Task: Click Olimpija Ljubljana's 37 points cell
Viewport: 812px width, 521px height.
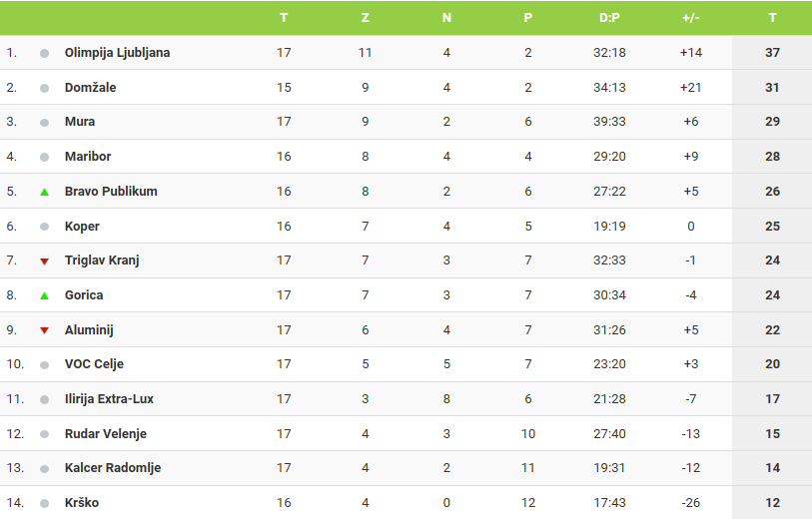Action: point(772,52)
